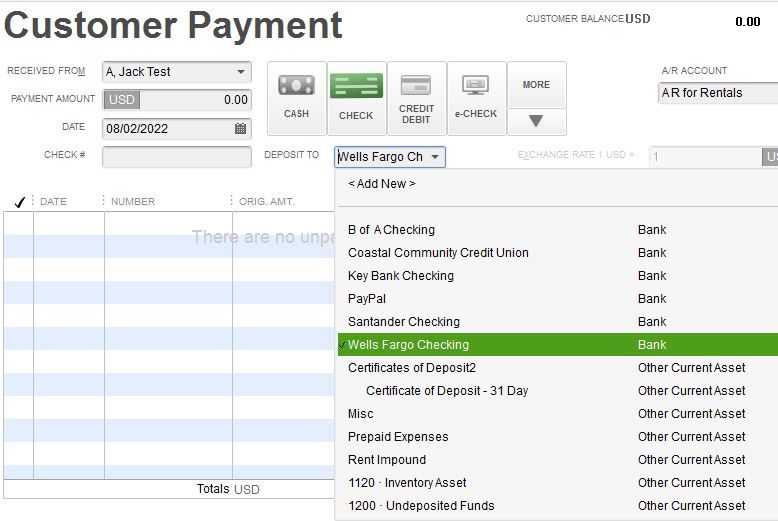Click the Payment Amount field

(x=177, y=100)
